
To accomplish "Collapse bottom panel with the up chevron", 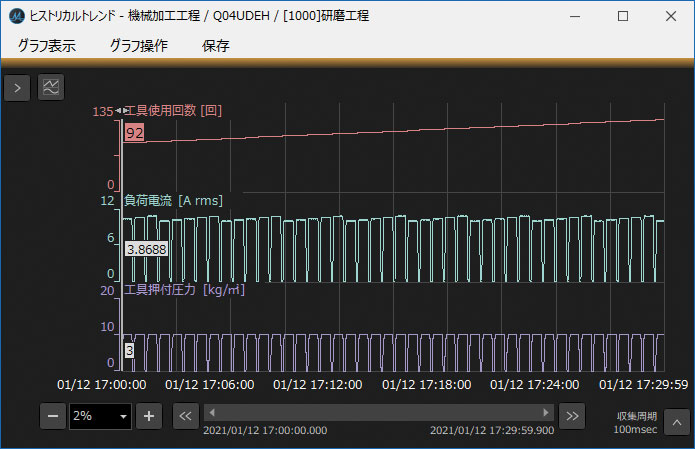I will click(675, 419).
